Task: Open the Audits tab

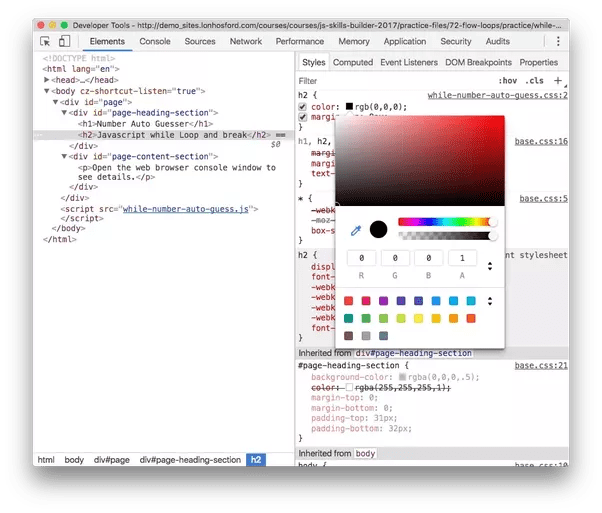Action: click(498, 41)
